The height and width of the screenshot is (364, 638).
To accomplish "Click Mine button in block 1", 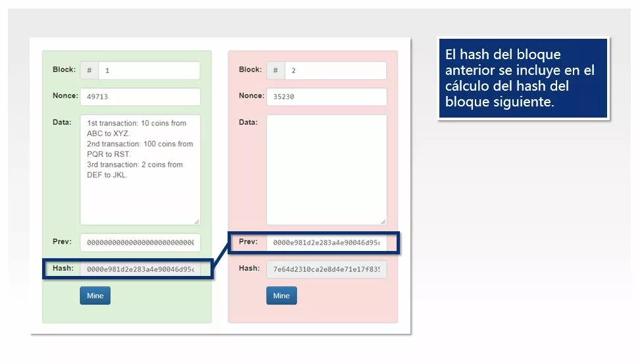I will click(x=95, y=296).
